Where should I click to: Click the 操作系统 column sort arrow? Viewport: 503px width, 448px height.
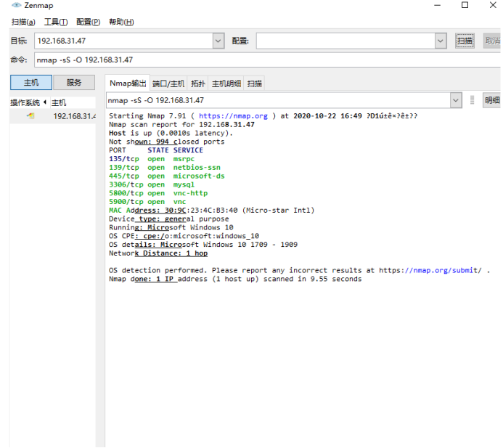coord(45,102)
